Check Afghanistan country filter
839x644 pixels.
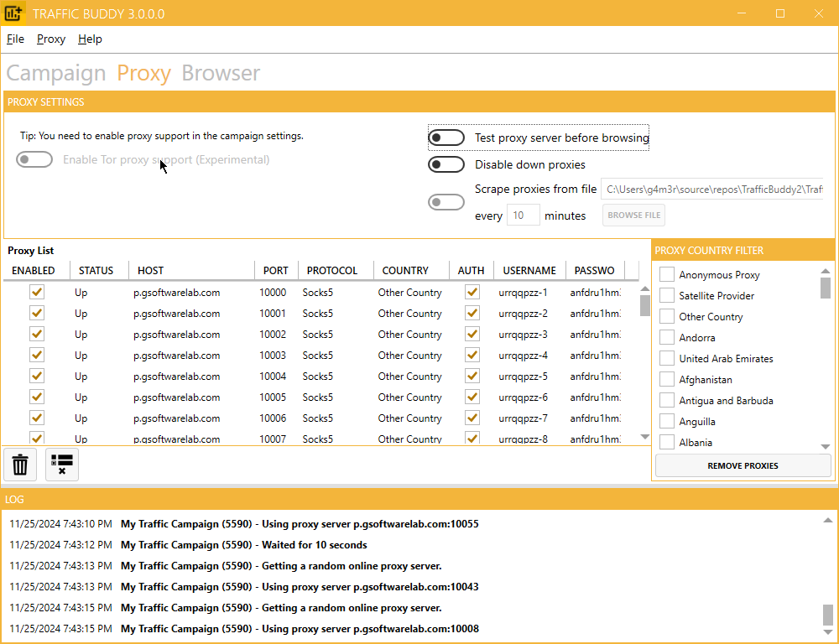point(667,379)
